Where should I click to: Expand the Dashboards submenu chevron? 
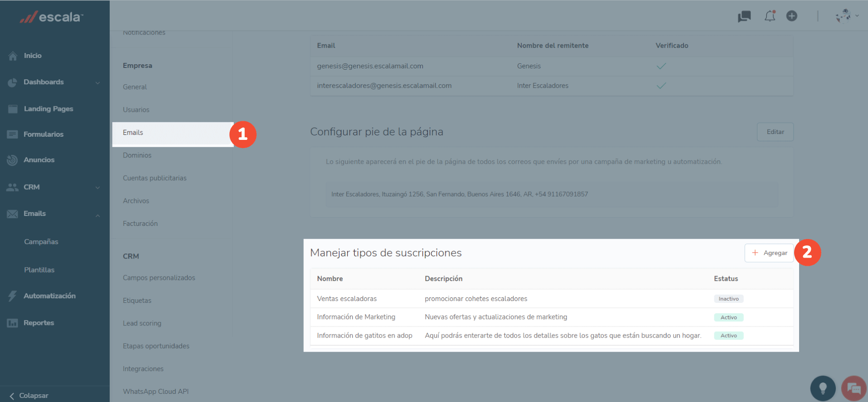click(97, 82)
